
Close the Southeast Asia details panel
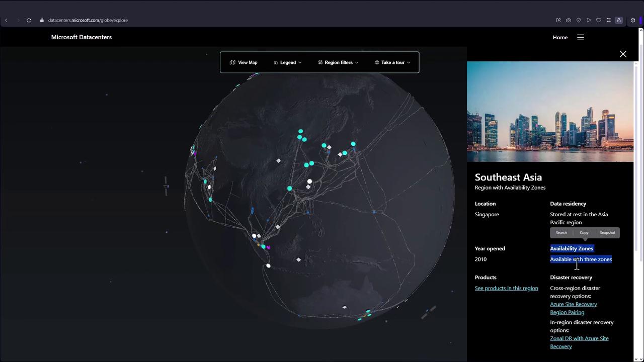pyautogui.click(x=623, y=54)
